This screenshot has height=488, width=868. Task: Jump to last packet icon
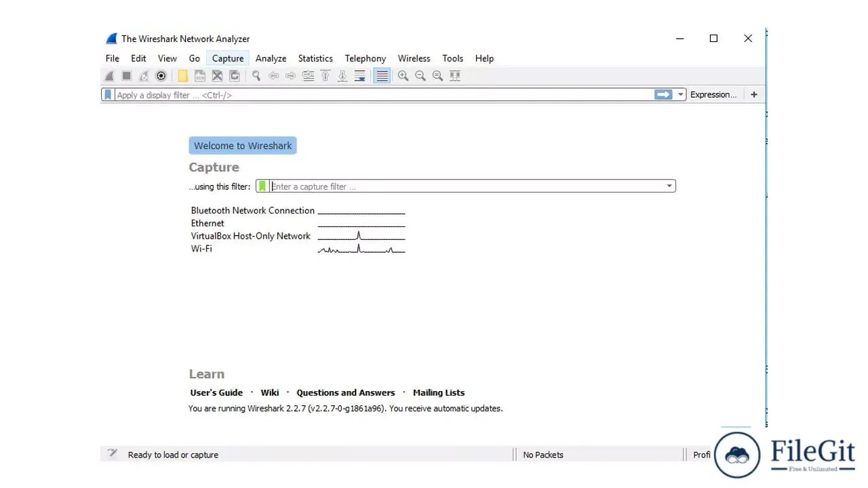(x=342, y=76)
